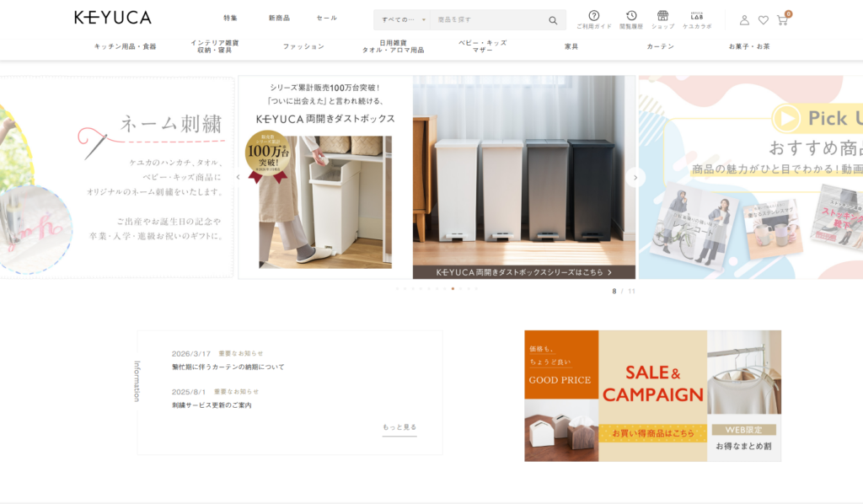
Task: Expand the すべての category dropdown
Action: coord(403,20)
